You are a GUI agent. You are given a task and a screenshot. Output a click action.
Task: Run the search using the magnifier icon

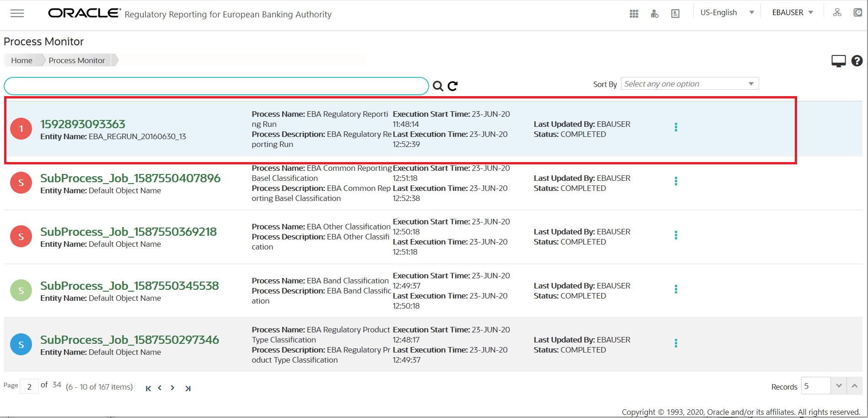pos(437,86)
